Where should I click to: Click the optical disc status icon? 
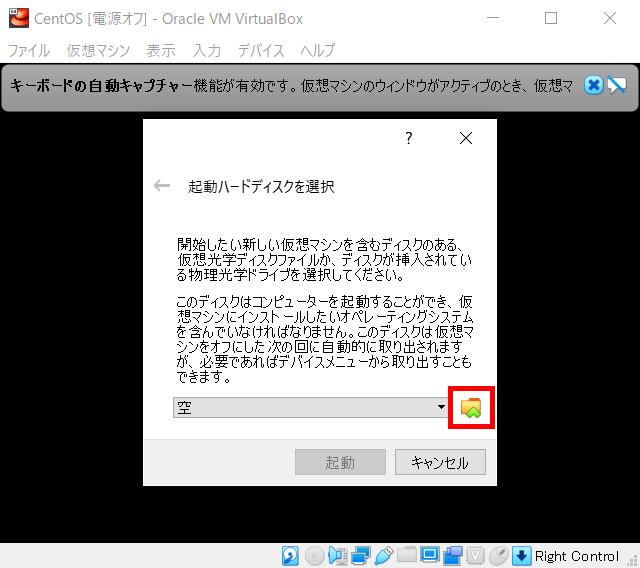tap(314, 556)
